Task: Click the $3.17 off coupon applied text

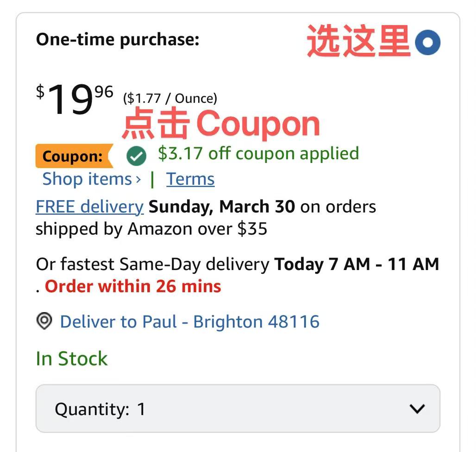Action: [258, 153]
